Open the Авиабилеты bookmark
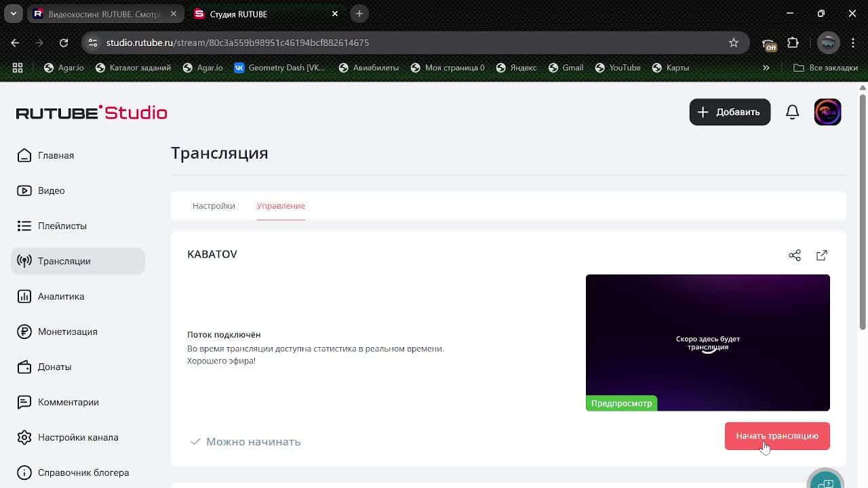868x488 pixels. [369, 68]
